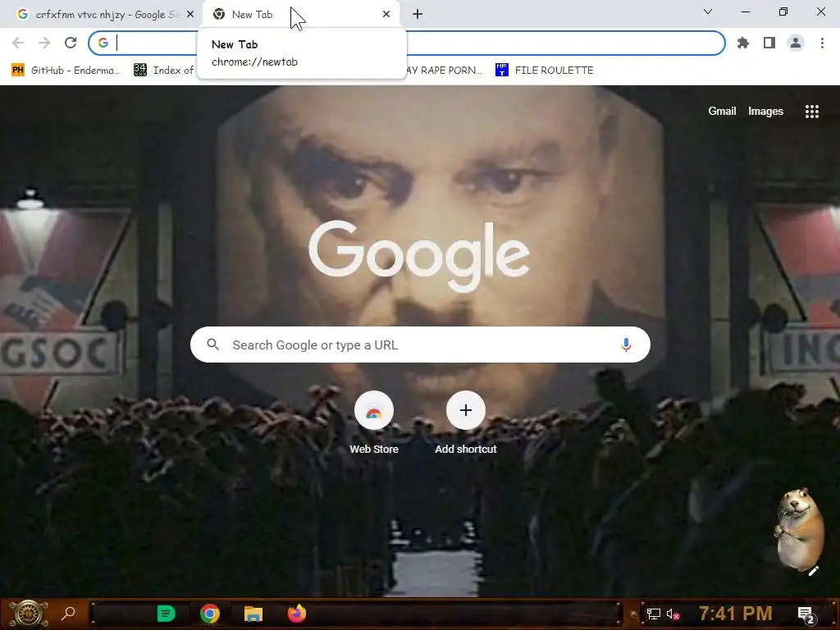This screenshot has height=630, width=840.
Task: Click the Add shortcut button
Action: pos(466,423)
